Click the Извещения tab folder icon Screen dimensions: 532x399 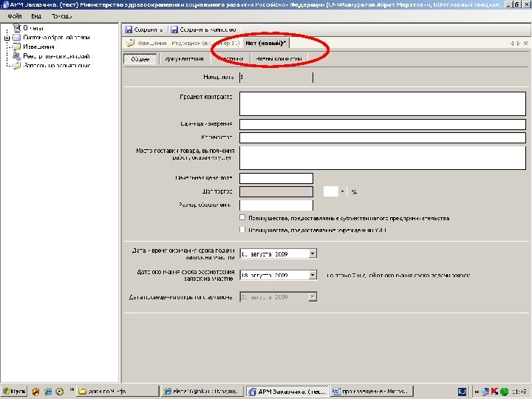pyautogui.click(x=131, y=43)
